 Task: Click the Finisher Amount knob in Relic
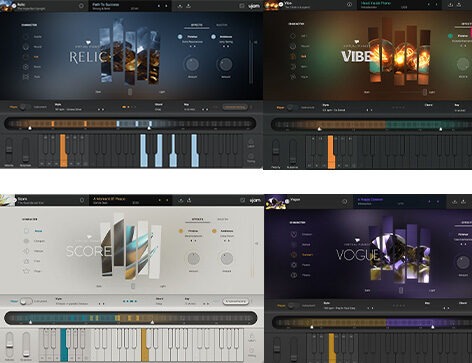point(192,64)
